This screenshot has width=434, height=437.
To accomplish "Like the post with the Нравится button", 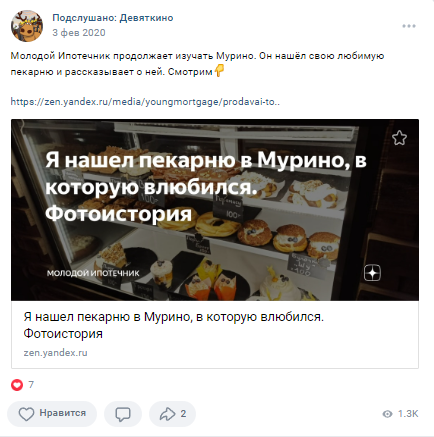I will pyautogui.click(x=52, y=414).
